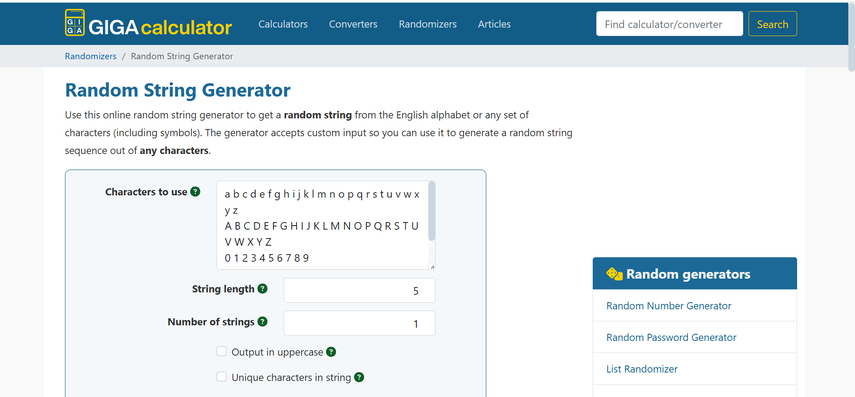Enable Output in uppercase checkbox
The height and width of the screenshot is (397, 855).
tap(221, 351)
